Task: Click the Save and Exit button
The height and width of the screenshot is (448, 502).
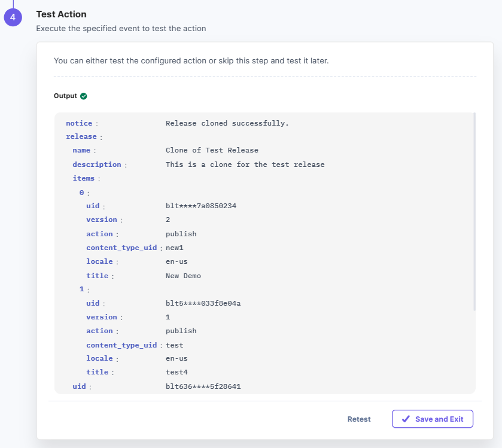Action: coord(432,419)
